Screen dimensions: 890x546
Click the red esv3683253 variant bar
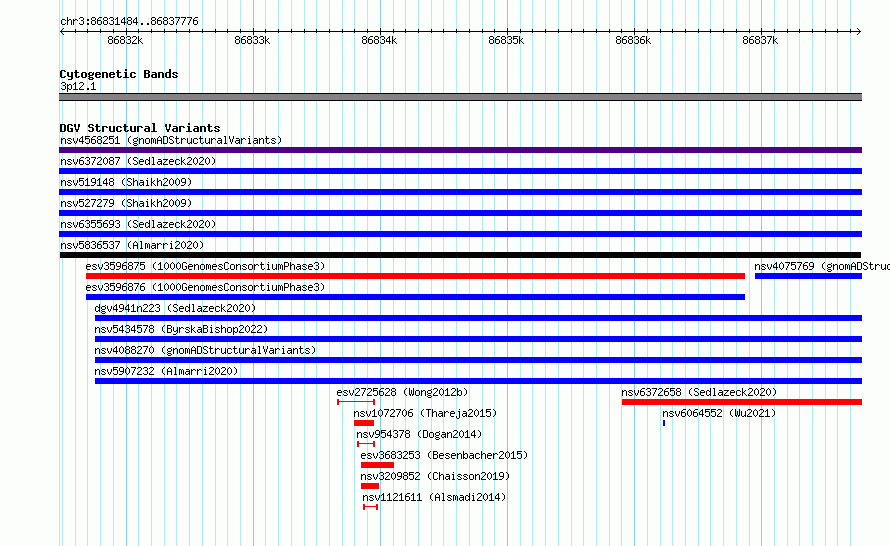377,465
